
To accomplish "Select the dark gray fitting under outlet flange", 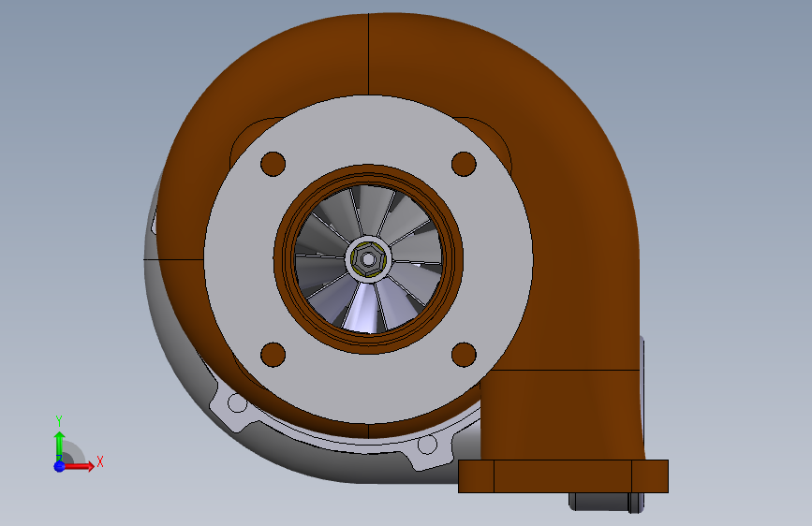I will tap(606, 502).
